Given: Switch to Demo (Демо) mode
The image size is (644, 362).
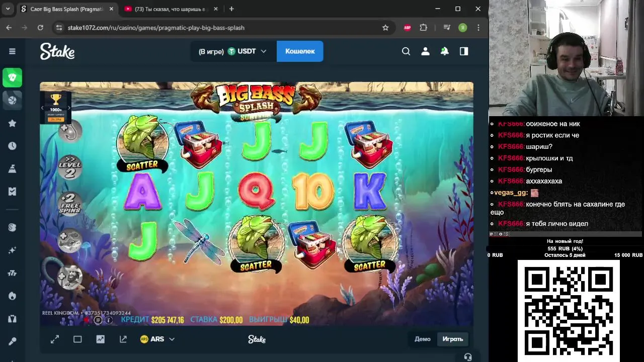Looking at the screenshot, I should [423, 339].
